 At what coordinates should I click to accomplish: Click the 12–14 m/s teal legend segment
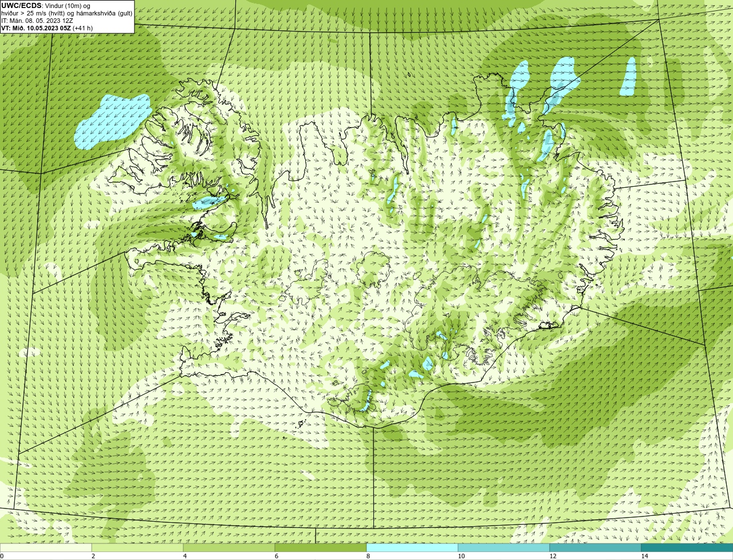tap(596, 547)
